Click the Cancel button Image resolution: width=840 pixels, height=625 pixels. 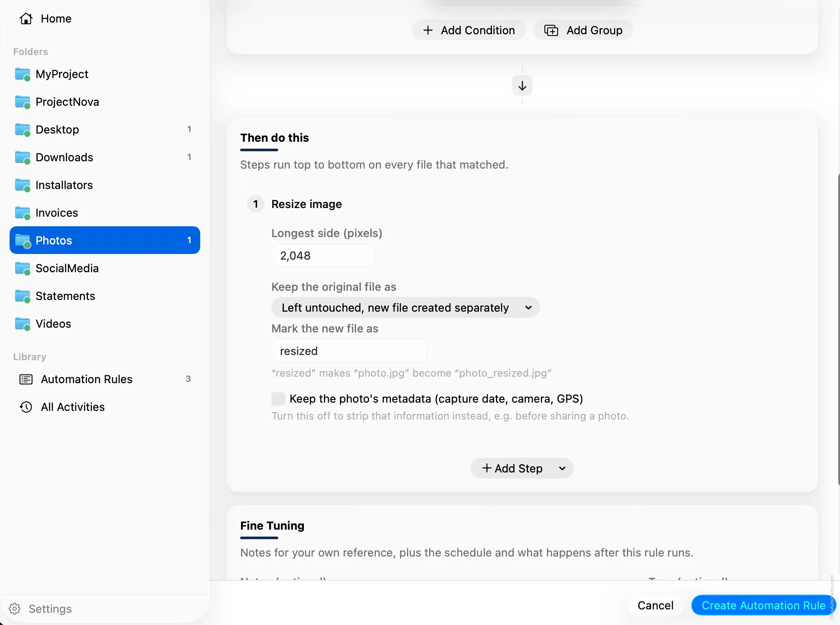pos(655,605)
